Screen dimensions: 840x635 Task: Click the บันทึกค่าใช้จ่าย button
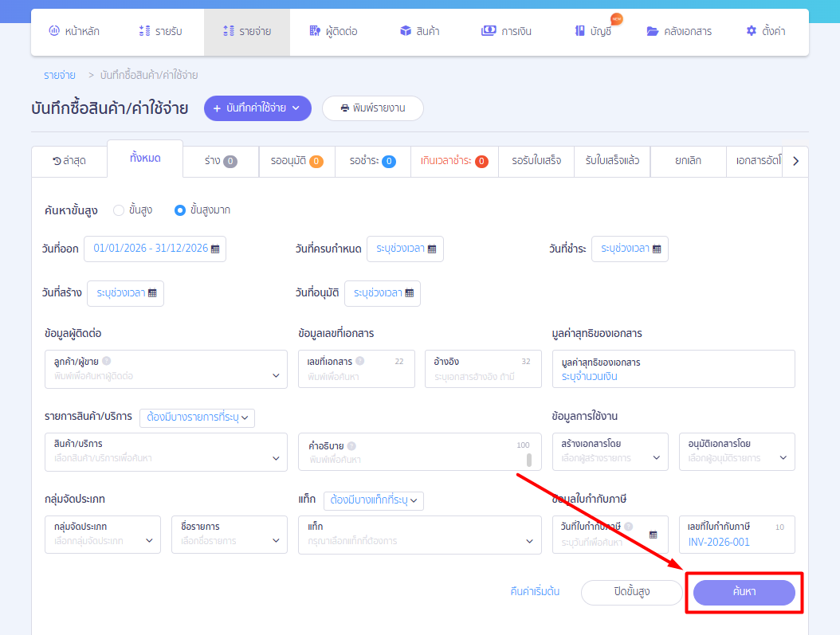257,108
